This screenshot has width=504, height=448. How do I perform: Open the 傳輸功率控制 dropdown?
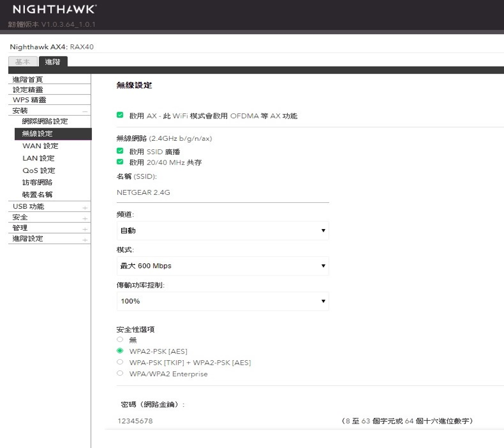pyautogui.click(x=222, y=301)
